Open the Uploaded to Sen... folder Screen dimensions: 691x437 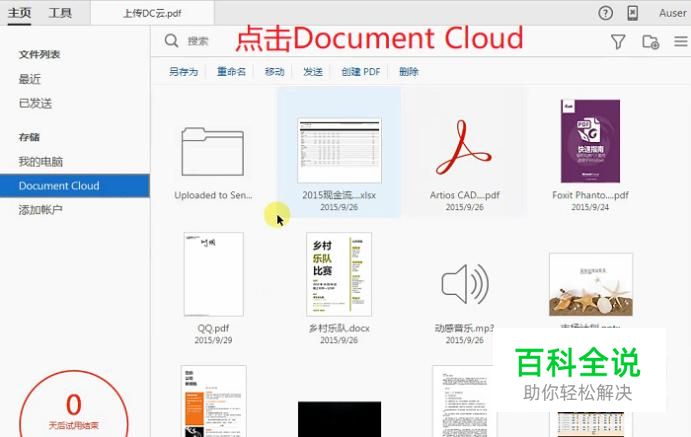(x=213, y=152)
